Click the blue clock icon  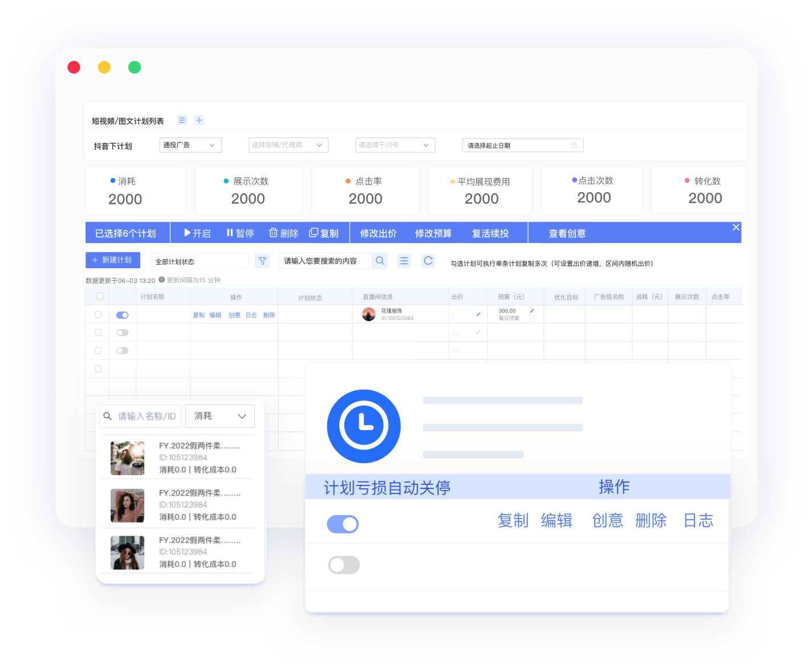click(364, 426)
